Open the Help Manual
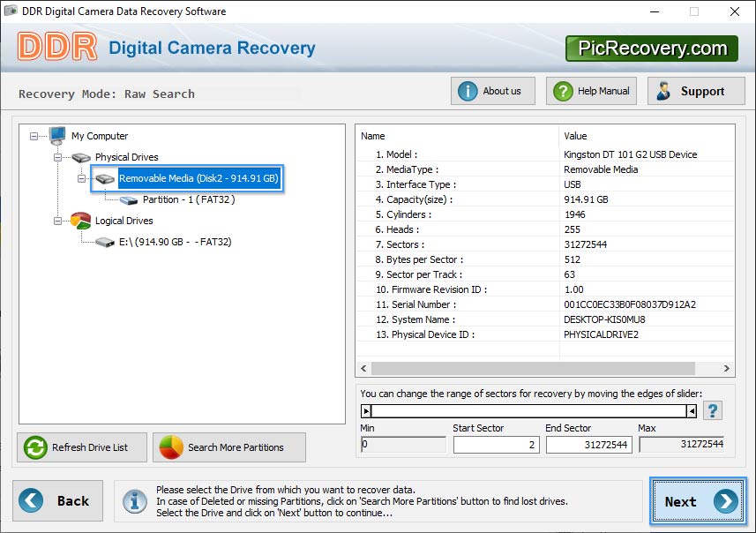The height and width of the screenshot is (533, 756). coord(591,91)
